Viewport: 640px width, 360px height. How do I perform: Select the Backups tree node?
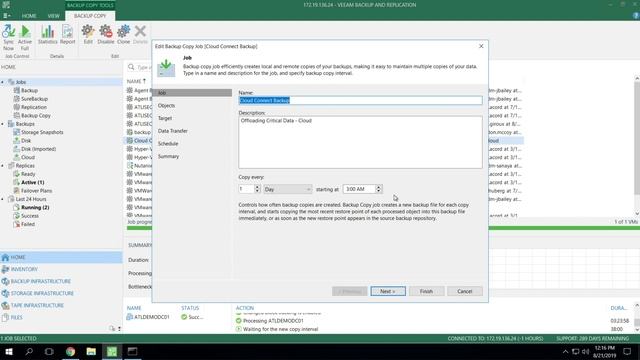25,124
